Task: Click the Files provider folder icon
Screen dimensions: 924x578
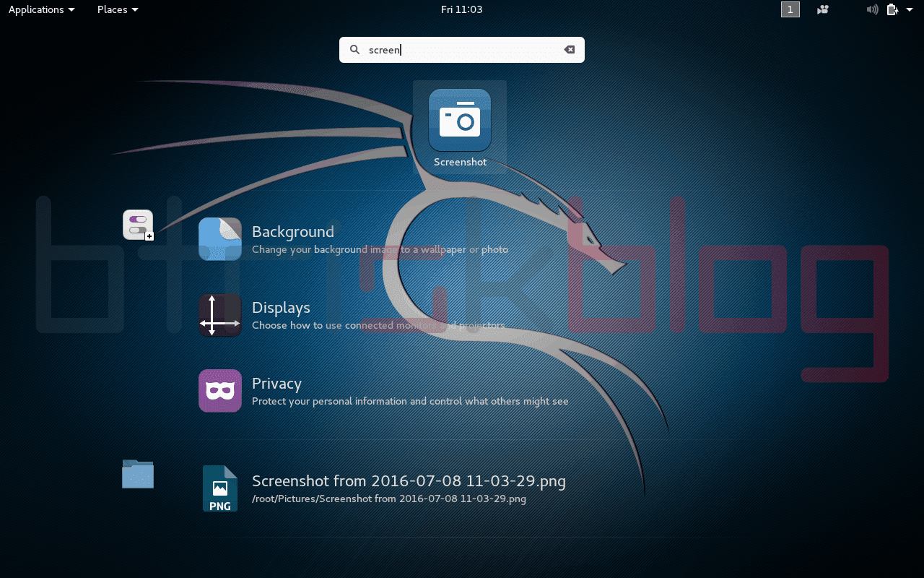Action: 138,474
